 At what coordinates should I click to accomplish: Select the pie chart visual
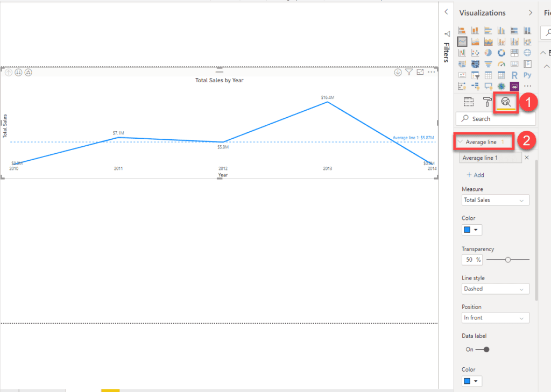[x=488, y=53]
